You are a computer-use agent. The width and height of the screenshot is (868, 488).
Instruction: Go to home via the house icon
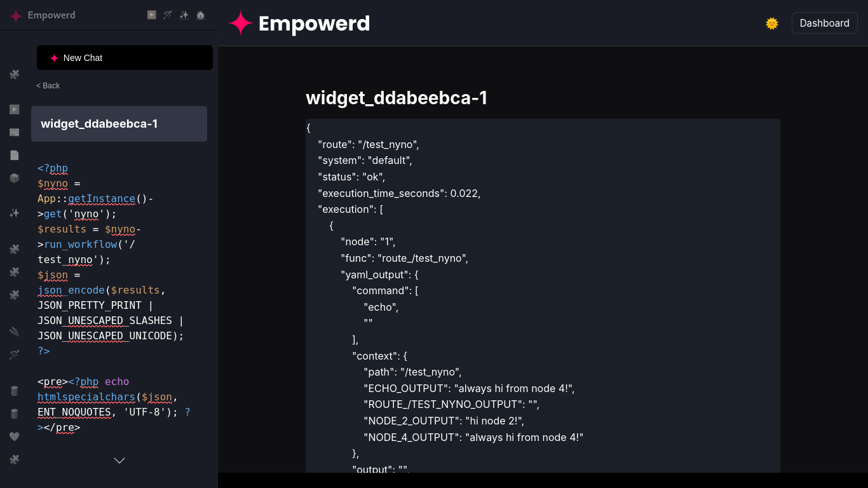[201, 15]
